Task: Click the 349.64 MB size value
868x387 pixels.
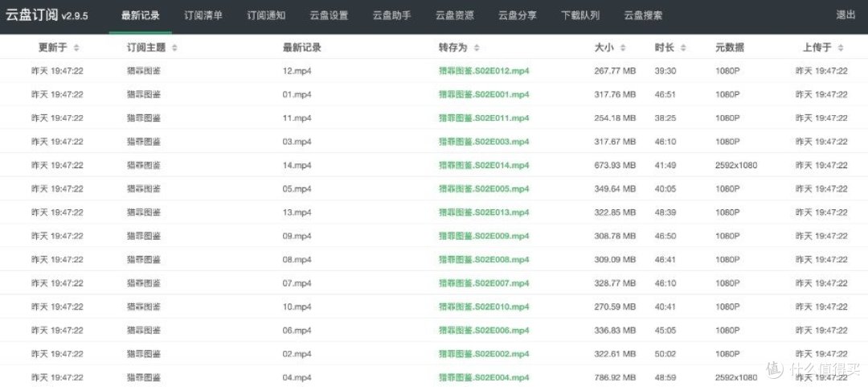Action: 615,189
